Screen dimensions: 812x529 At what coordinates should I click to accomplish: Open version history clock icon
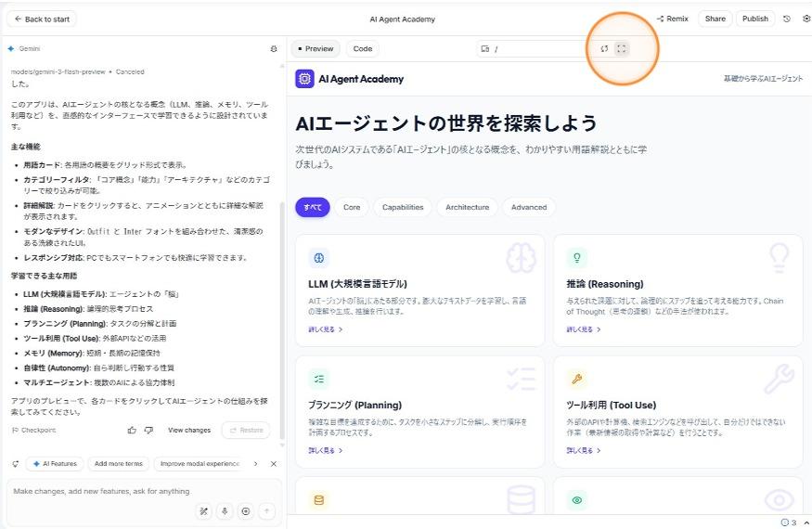tap(787, 19)
